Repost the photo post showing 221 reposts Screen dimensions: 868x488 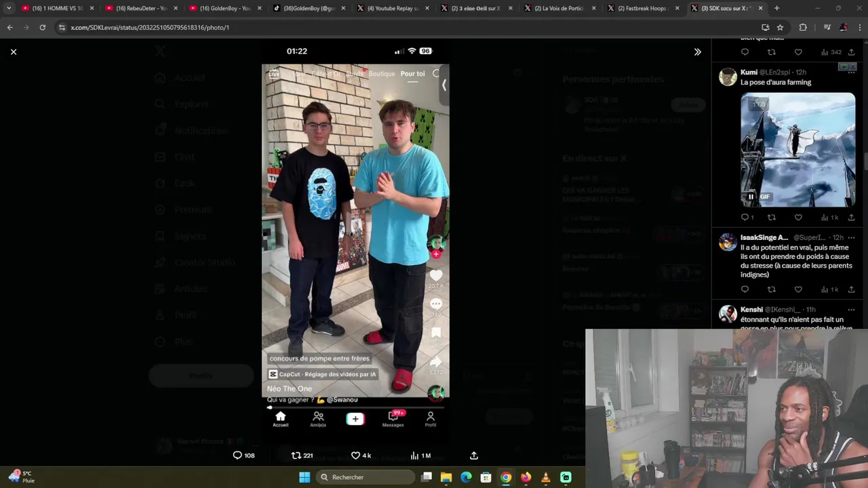click(x=302, y=455)
